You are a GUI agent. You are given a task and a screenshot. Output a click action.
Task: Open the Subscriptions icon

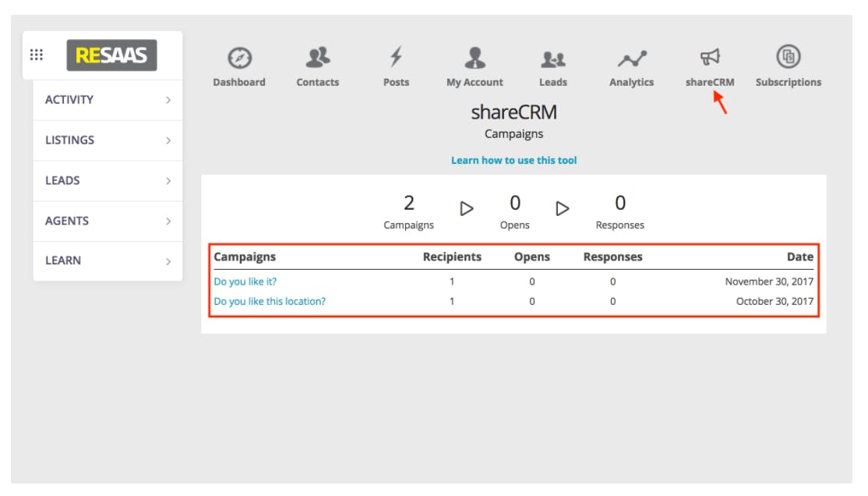click(789, 56)
